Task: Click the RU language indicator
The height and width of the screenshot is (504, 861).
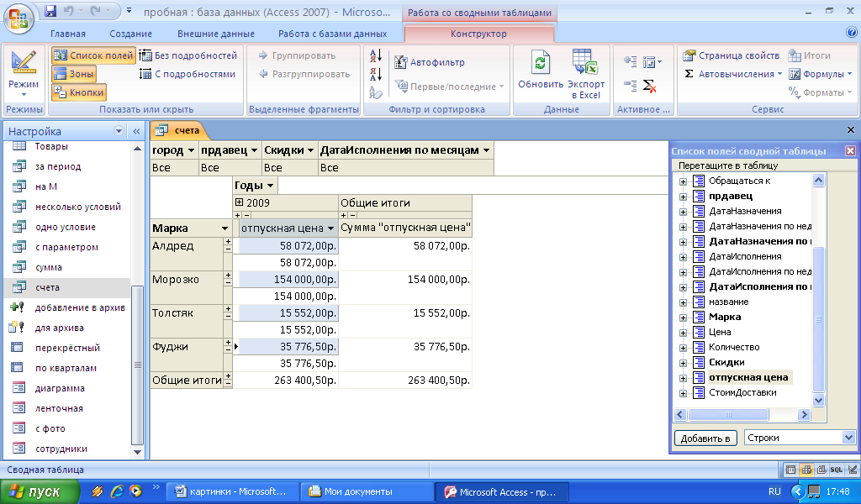Action: (774, 492)
